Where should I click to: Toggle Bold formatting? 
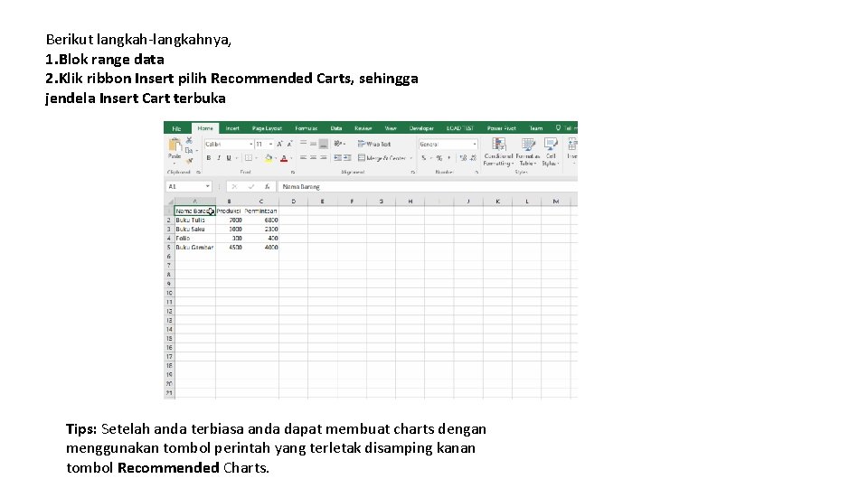point(209,157)
